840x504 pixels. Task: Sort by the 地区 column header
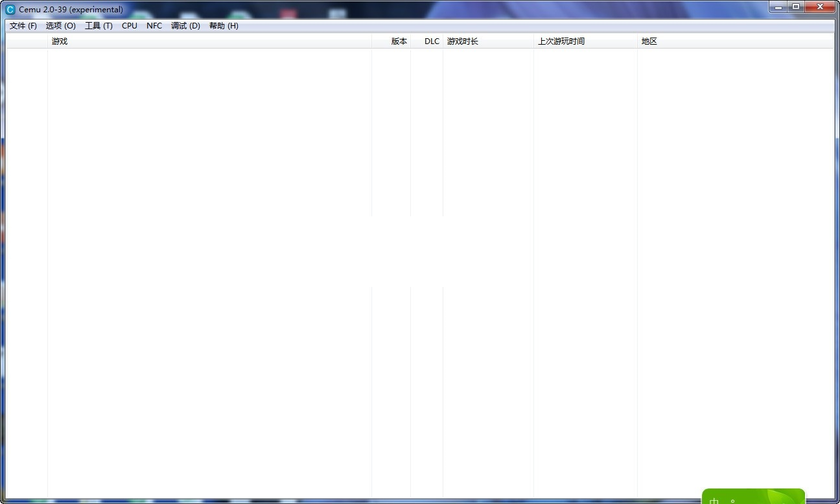(x=736, y=41)
